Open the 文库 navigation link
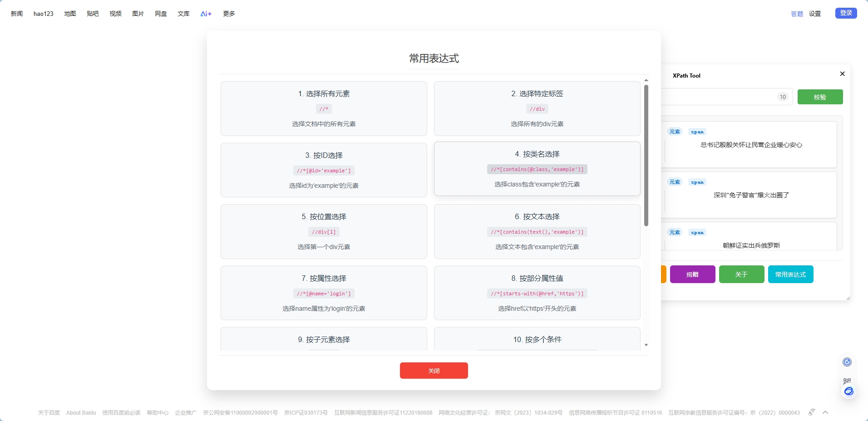Viewport: 868px width, 421px height. tap(183, 14)
